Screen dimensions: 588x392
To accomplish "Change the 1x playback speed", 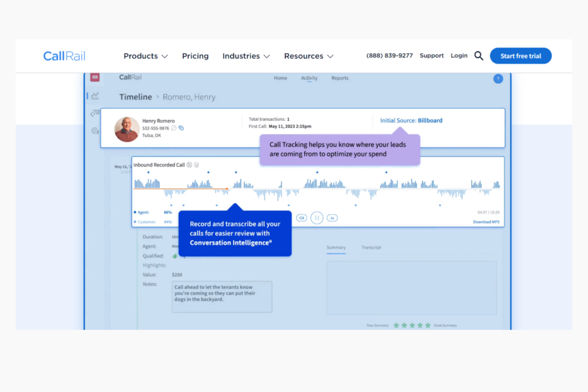I will [332, 218].
